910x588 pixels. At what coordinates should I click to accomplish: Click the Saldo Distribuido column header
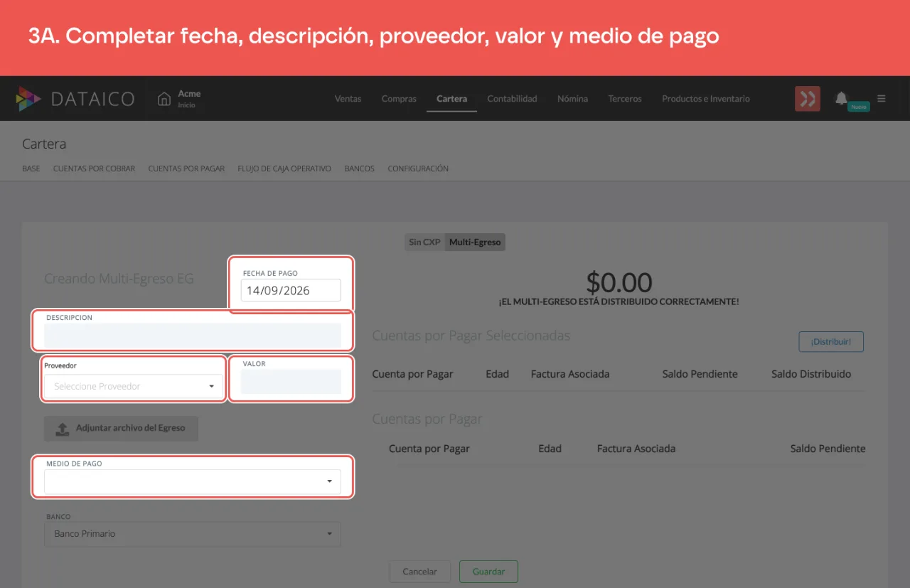click(x=811, y=374)
